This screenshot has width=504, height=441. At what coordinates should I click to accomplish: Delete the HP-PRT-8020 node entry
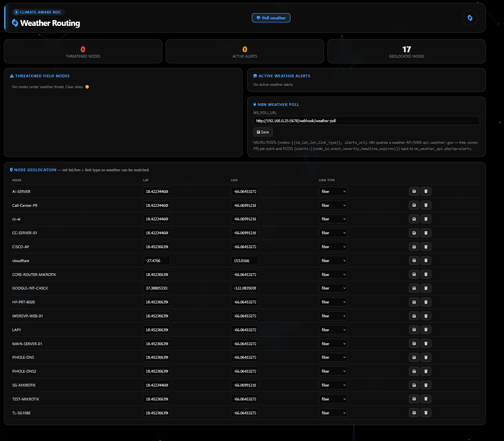pos(426,302)
